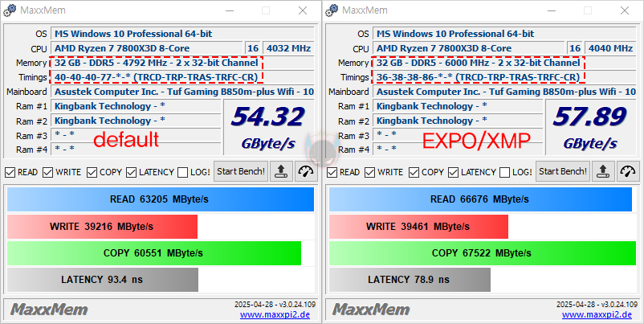Click COPY 67522 MByte/s bar
Screen dimensions: 644x324
483,253
